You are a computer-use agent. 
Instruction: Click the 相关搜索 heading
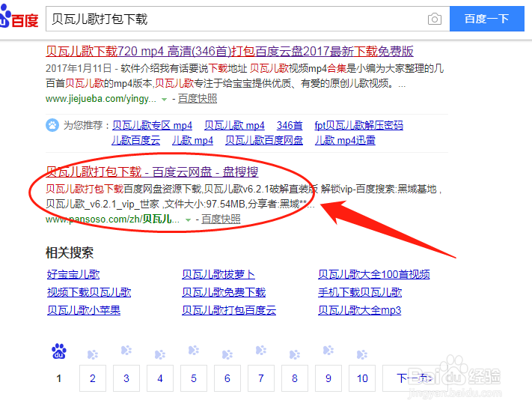tap(70, 252)
